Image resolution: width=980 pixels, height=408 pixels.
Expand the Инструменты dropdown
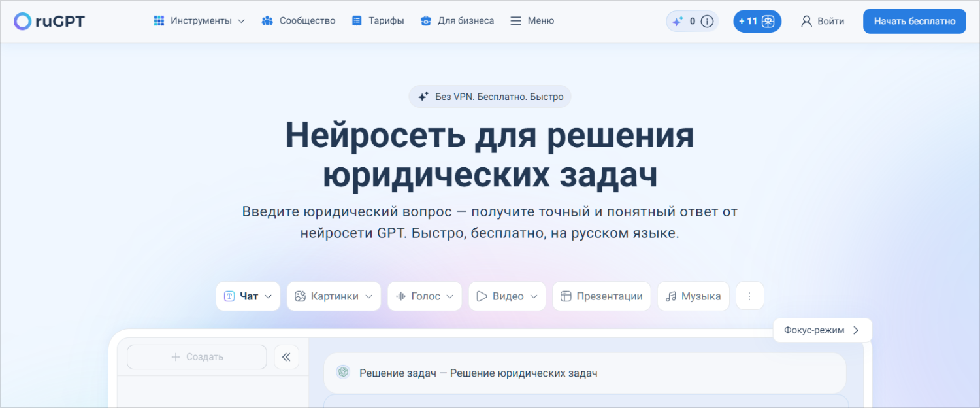click(x=199, y=21)
